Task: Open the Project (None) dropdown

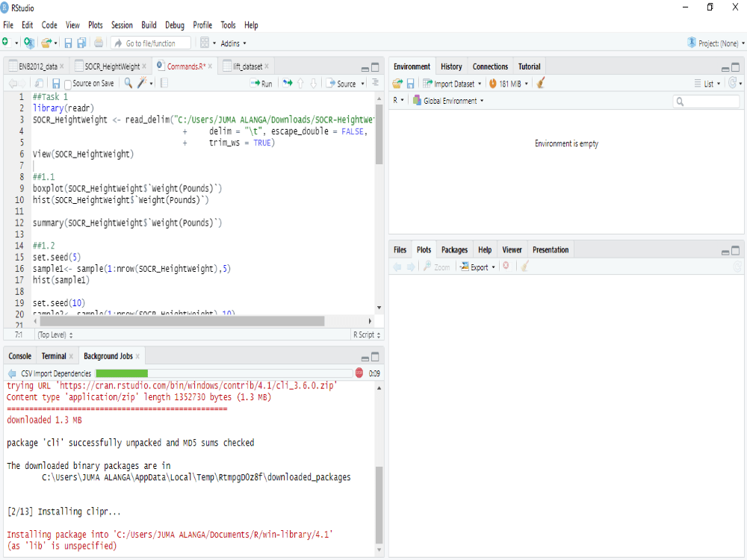Action: (x=716, y=43)
